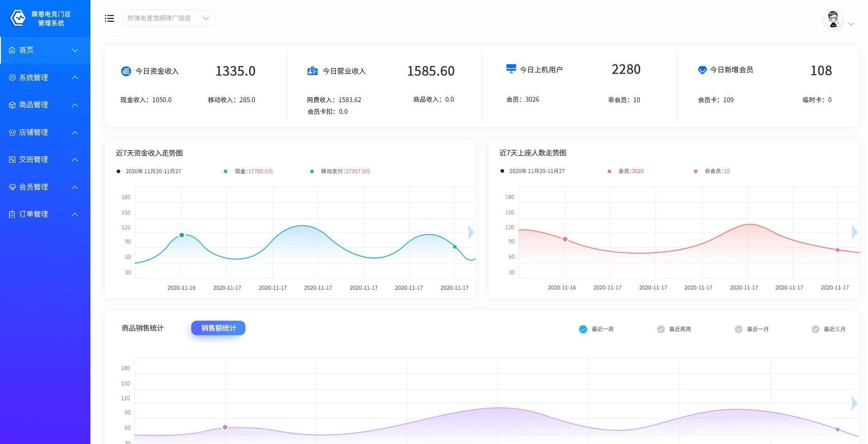
Task: Select the 最近两周 time range option
Action: click(661, 329)
